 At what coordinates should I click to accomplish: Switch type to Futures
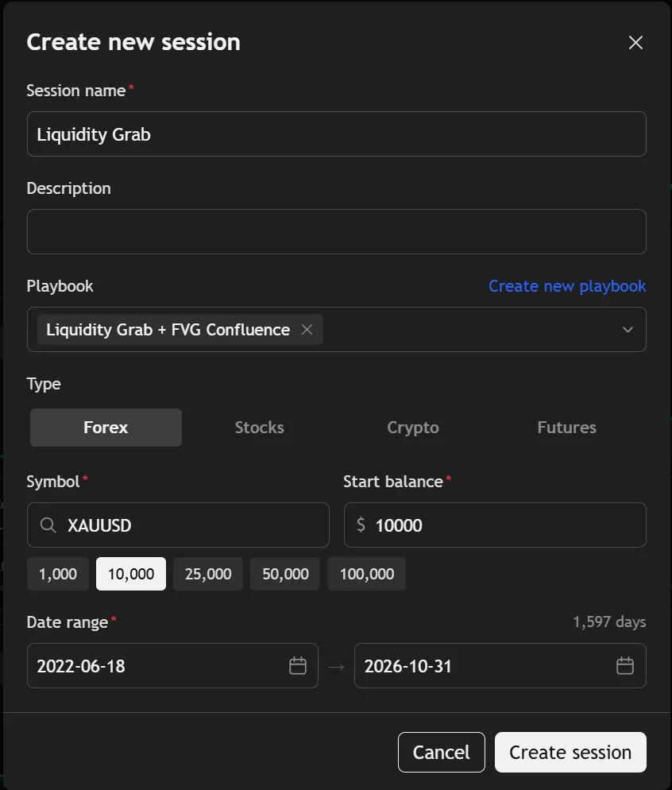pos(567,428)
